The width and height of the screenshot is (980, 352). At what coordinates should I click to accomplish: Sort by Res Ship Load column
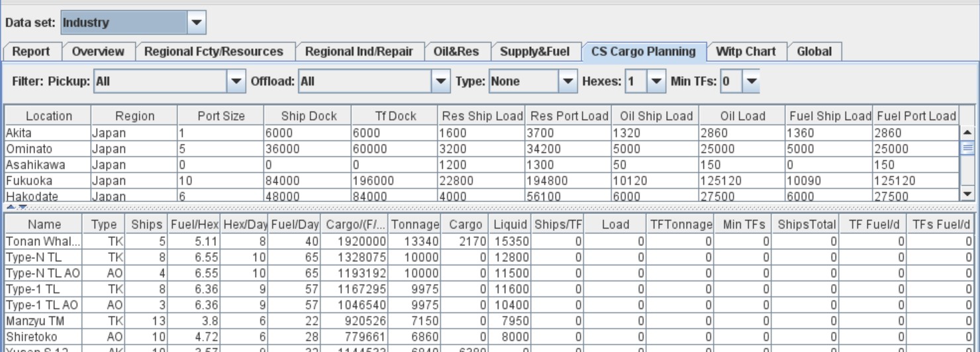[x=481, y=116]
